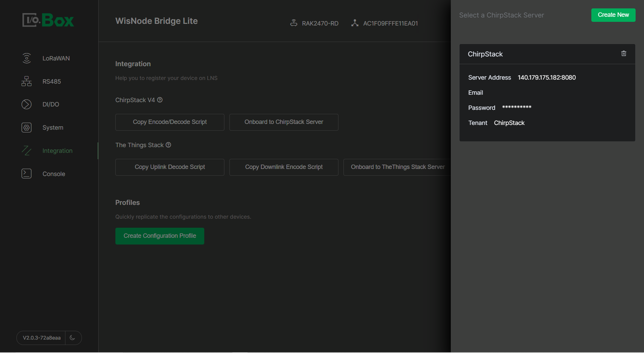Click The Things Stack help icon
Viewport: 644px width, 353px height.
tap(168, 145)
